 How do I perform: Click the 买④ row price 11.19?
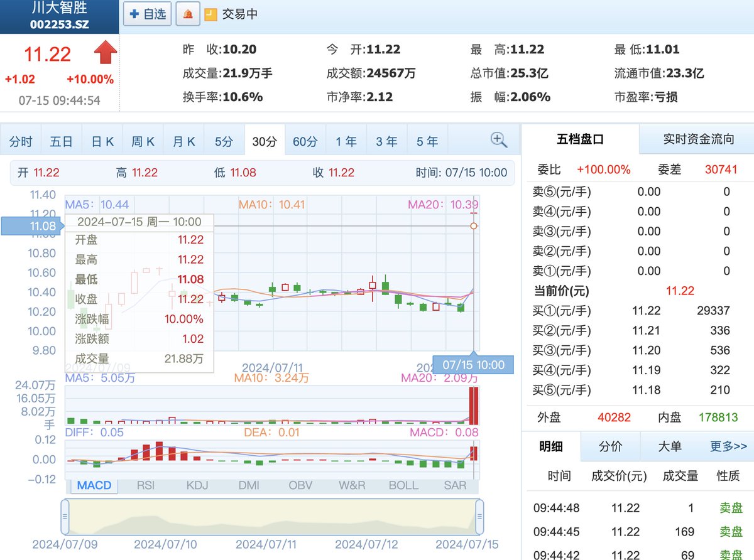point(647,370)
